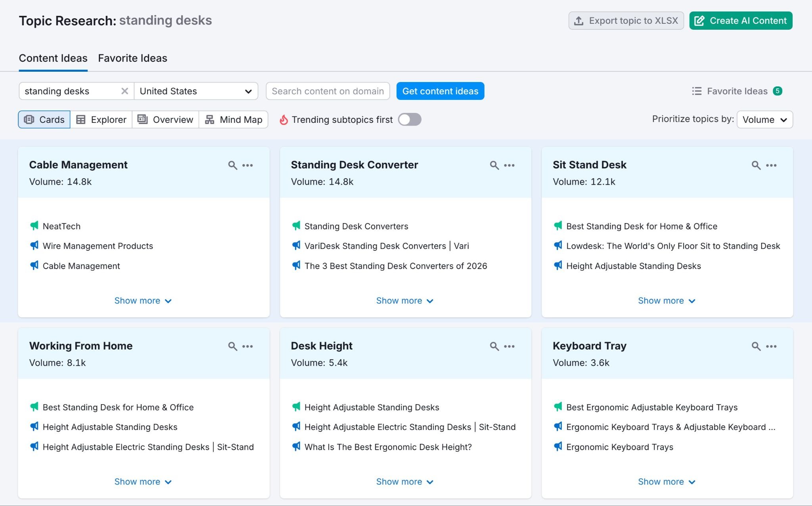Image resolution: width=812 pixels, height=506 pixels.
Task: Click search icon on Standing Desk Converter card
Action: tap(494, 165)
